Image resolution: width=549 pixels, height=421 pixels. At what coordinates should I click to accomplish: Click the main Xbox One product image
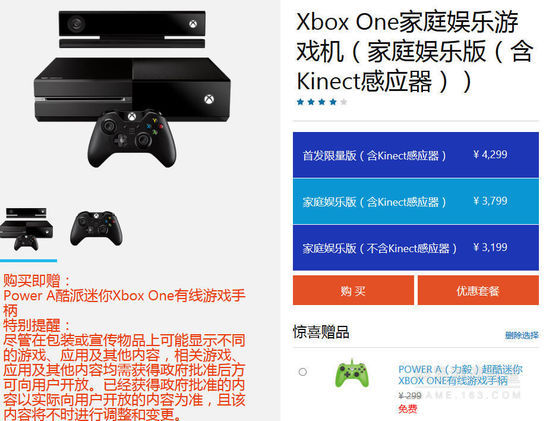tap(132, 89)
